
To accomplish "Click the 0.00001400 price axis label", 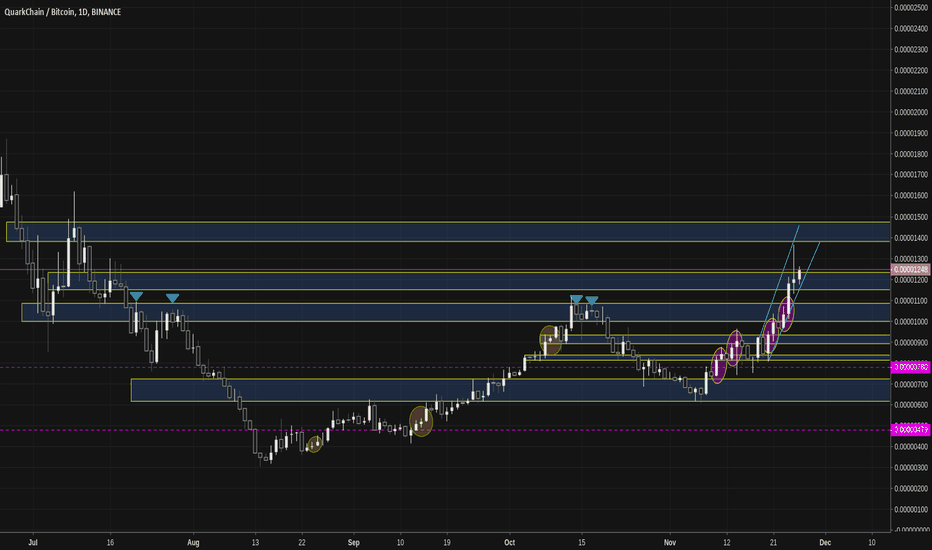I will [x=911, y=238].
